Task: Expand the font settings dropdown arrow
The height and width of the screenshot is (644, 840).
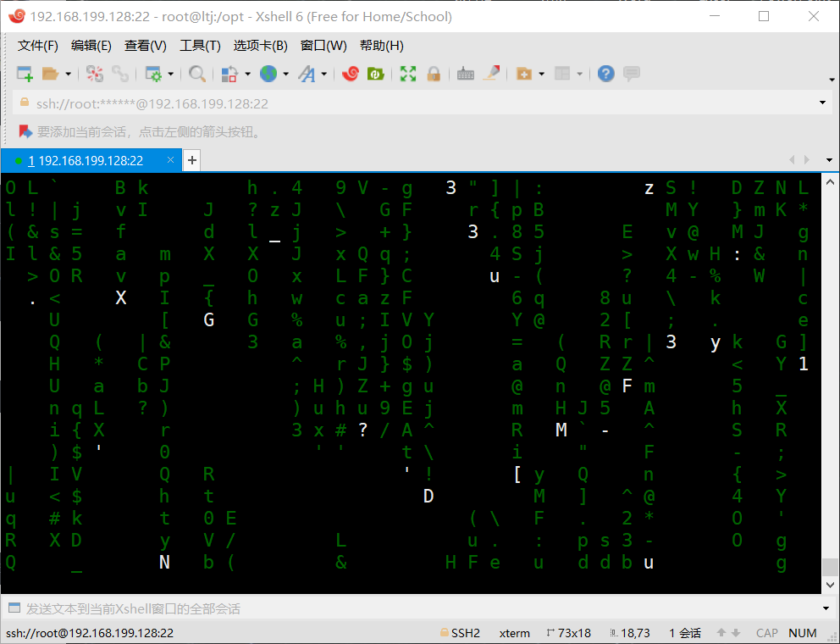Action: tap(323, 74)
